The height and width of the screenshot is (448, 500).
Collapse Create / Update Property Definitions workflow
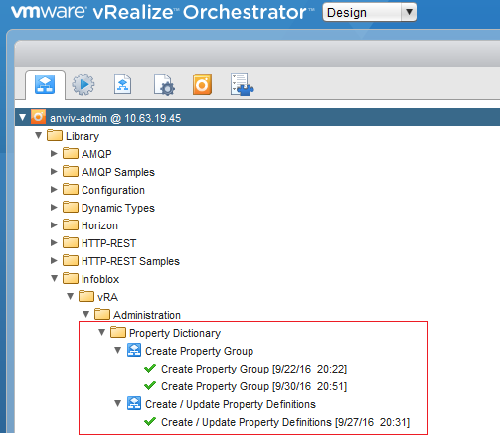[118, 403]
